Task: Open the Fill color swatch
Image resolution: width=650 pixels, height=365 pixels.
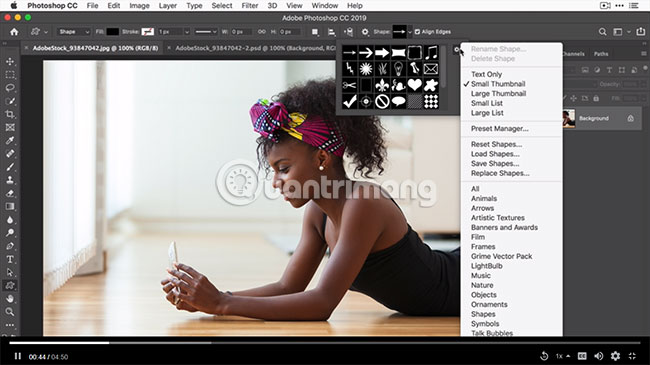Action: pos(112,32)
